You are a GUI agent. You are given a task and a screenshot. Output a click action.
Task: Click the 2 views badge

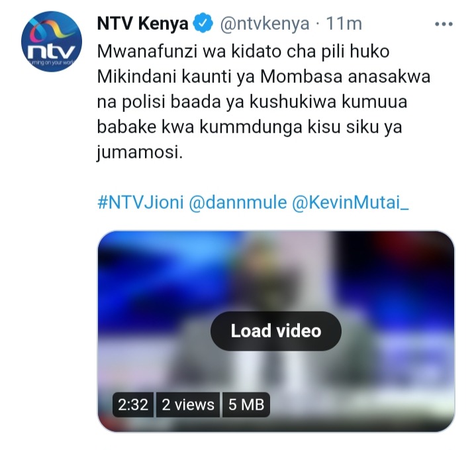pyautogui.click(x=188, y=405)
